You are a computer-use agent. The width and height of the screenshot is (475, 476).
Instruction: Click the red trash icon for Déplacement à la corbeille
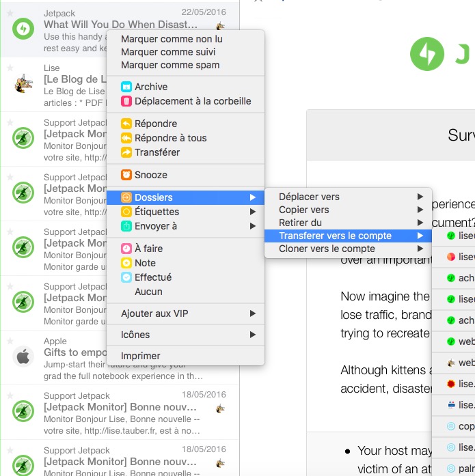click(126, 101)
